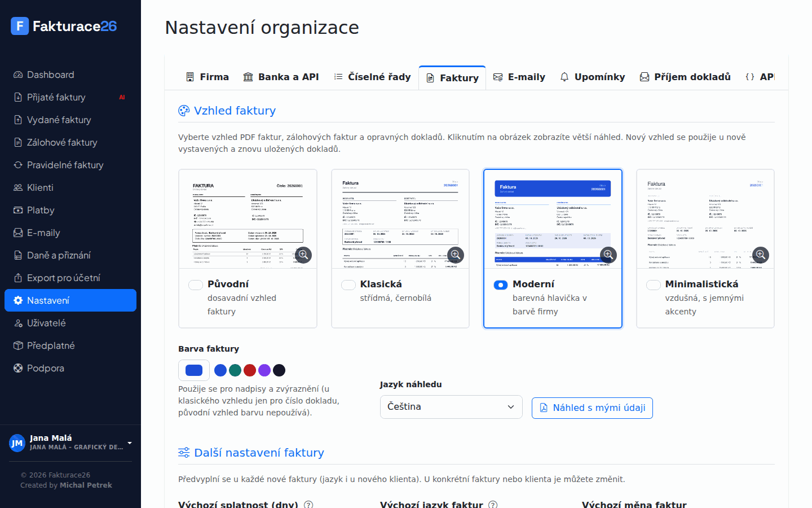Screen dimensions: 812x508
Task: Open the custom color picker swatch
Action: [194, 370]
